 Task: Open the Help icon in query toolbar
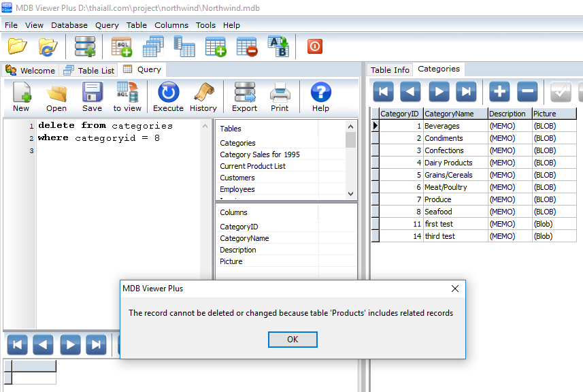320,97
